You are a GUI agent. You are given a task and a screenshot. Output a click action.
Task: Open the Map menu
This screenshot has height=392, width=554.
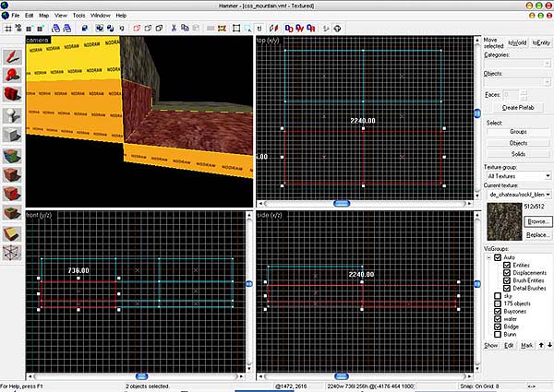pyautogui.click(x=44, y=16)
